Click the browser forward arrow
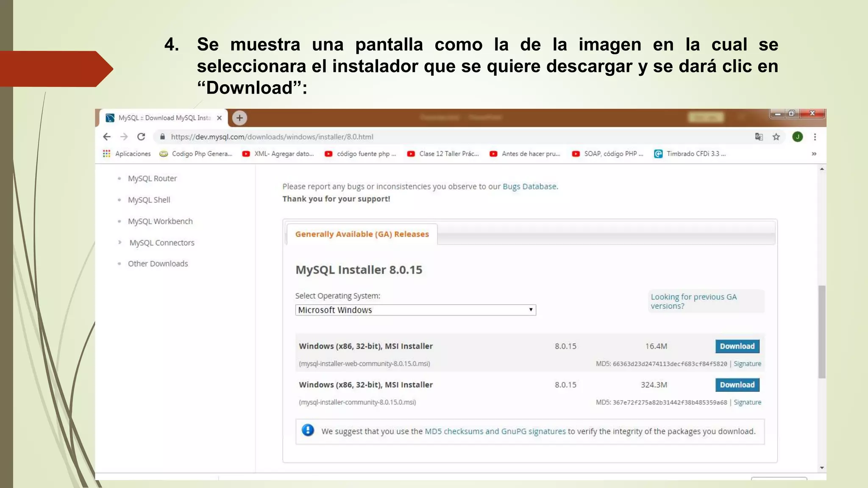868x488 pixels. pyautogui.click(x=124, y=137)
